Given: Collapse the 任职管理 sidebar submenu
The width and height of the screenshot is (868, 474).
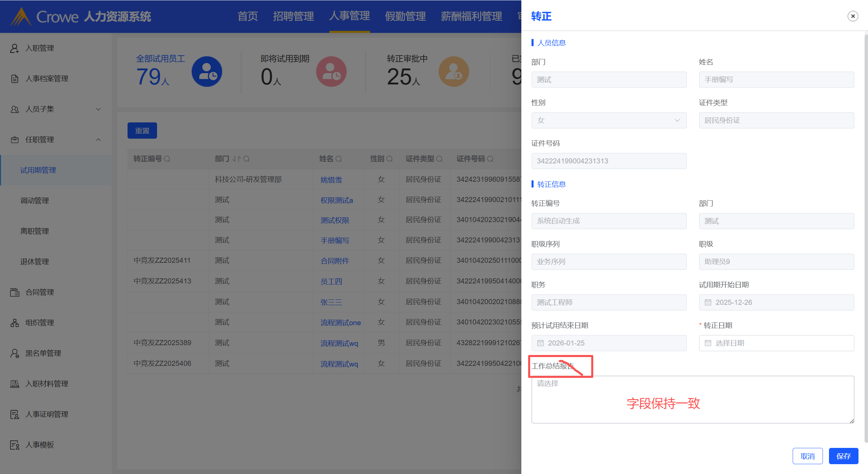Looking at the screenshot, I should (98, 140).
